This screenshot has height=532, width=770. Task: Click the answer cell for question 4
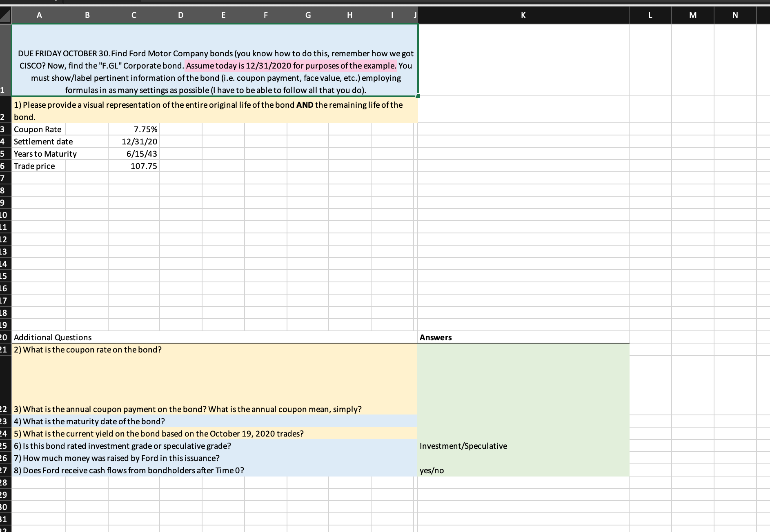click(x=523, y=421)
